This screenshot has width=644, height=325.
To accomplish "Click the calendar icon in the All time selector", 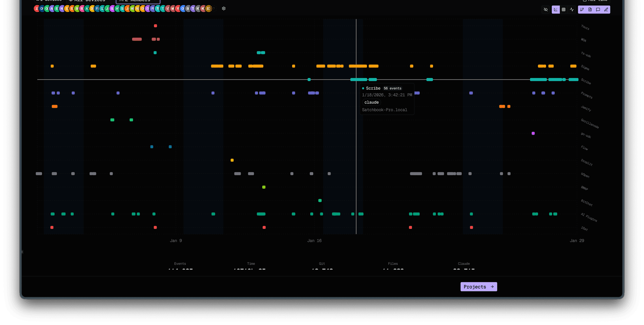I will pos(584,1).
